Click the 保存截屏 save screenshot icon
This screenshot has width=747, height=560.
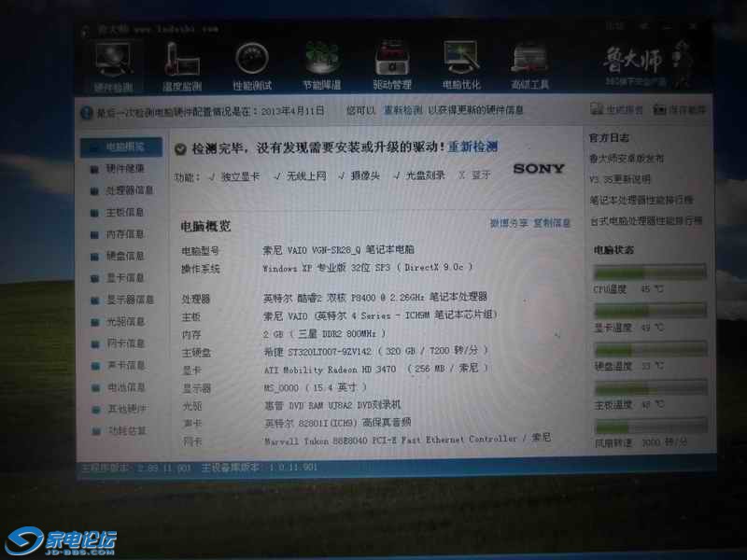click(680, 110)
